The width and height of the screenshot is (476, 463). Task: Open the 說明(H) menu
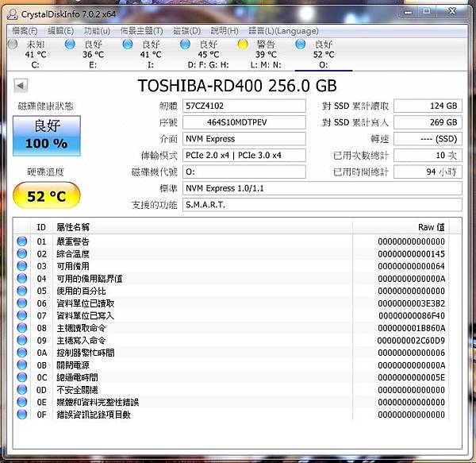(225, 31)
